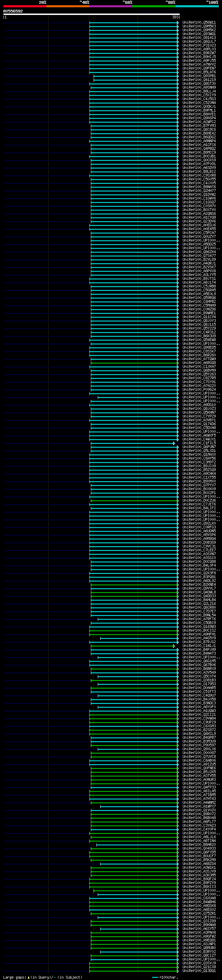Select UniRef100_B5K2M9 label
This screenshot has height=980, width=222.
[199, 860]
